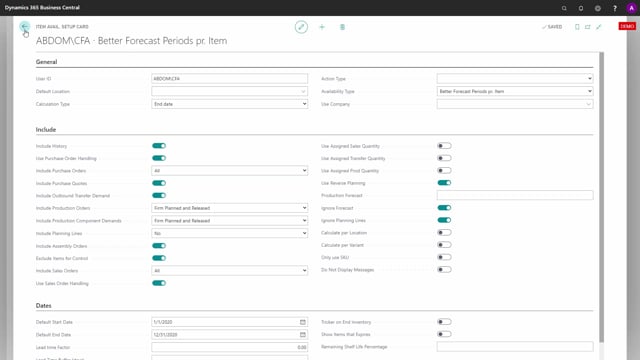Expand the Include Production Orders dropdown
Viewport: 640px width, 360px height.
(229, 208)
